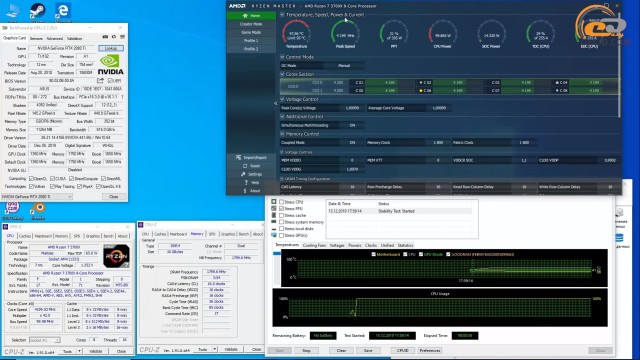Click the Ryzen Master vertical scrollbar
This screenshot has height=360, width=640.
click(x=619, y=65)
